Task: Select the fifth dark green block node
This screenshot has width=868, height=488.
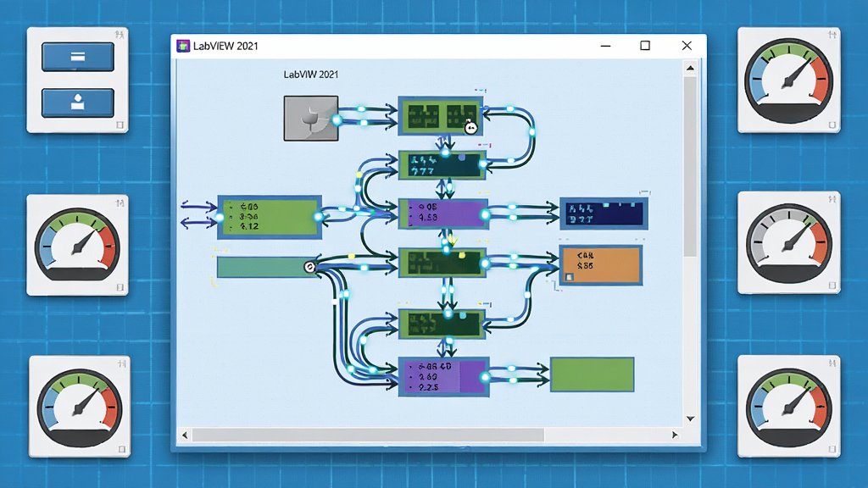Action: click(442, 324)
